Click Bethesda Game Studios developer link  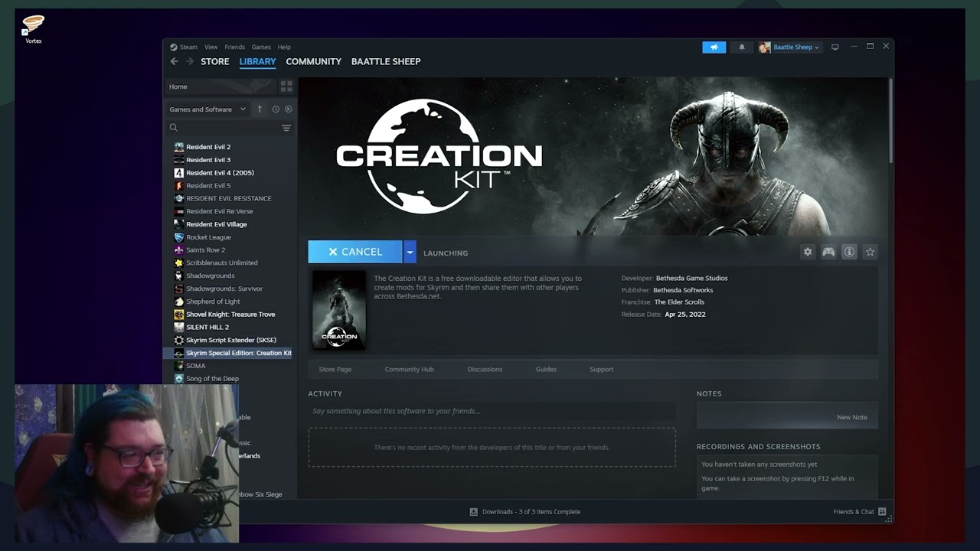[691, 278]
